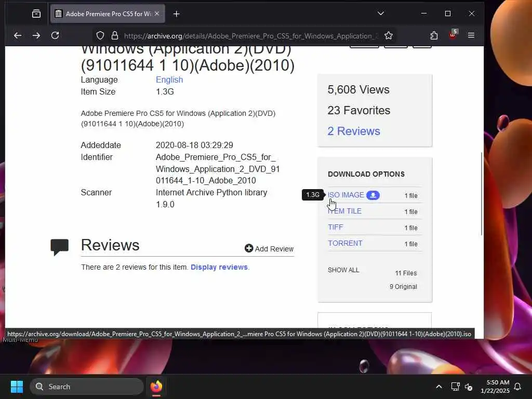The width and height of the screenshot is (532, 399).
Task: Click the Firefox taskbar icon
Action: tap(156, 387)
